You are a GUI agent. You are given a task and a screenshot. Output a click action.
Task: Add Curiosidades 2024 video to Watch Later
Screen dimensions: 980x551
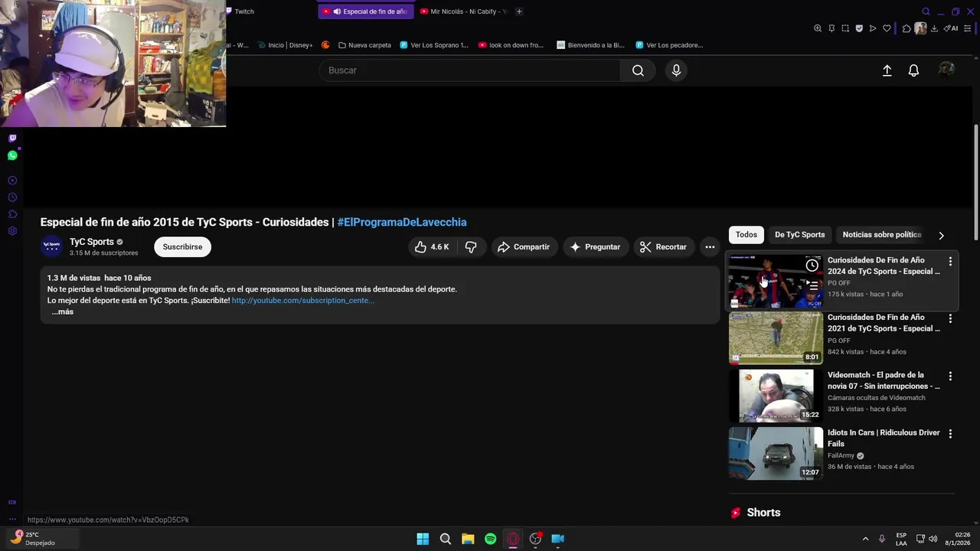[x=812, y=266]
